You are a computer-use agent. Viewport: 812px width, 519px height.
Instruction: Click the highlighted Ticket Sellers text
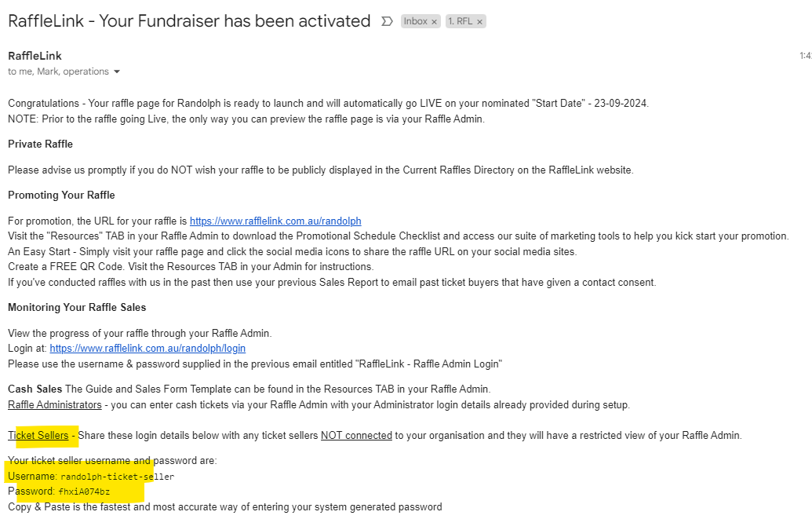38,435
